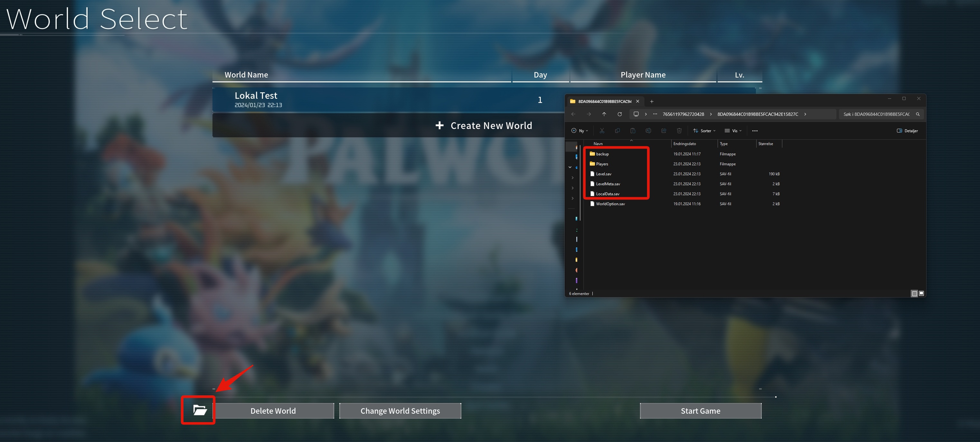Switch to details list view icon
The width and height of the screenshot is (980, 442).
tap(914, 293)
